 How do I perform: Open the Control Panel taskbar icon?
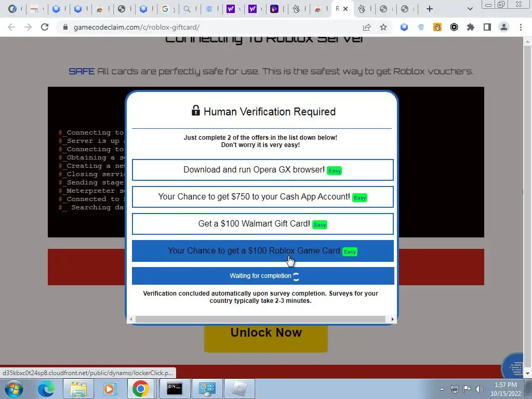tap(207, 389)
